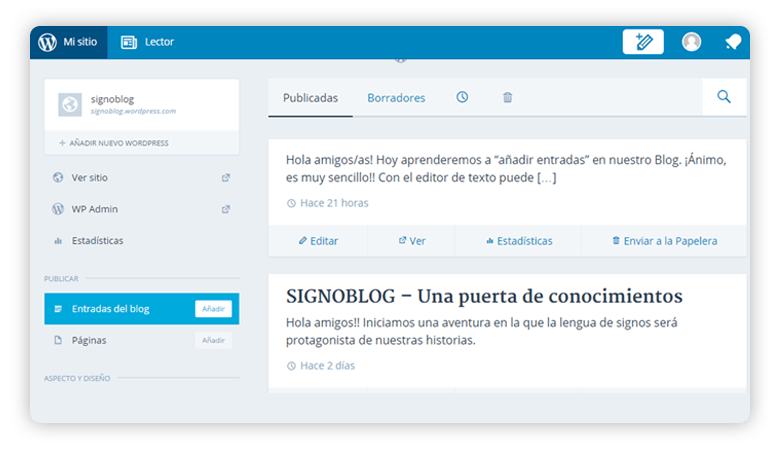Select the Publicadas tab
Viewport: 780px width, 450px height.
(x=310, y=98)
